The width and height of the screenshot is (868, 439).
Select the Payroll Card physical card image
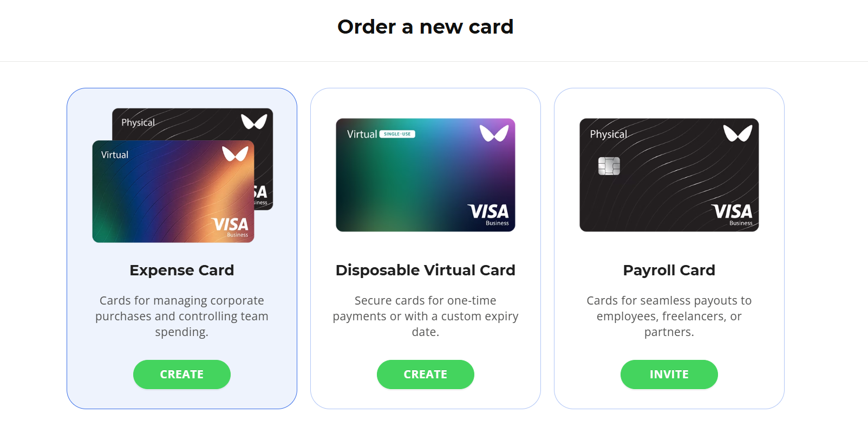coord(669,175)
